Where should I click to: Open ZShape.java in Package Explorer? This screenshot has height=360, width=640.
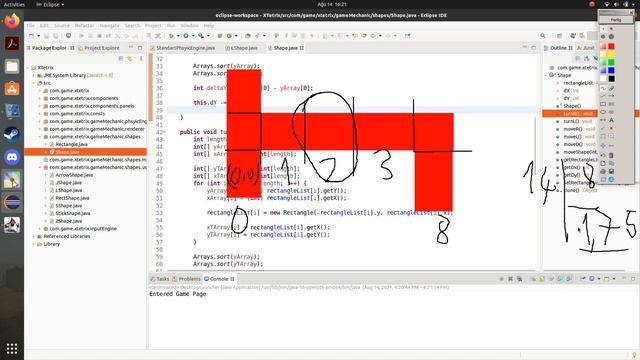[x=69, y=221]
